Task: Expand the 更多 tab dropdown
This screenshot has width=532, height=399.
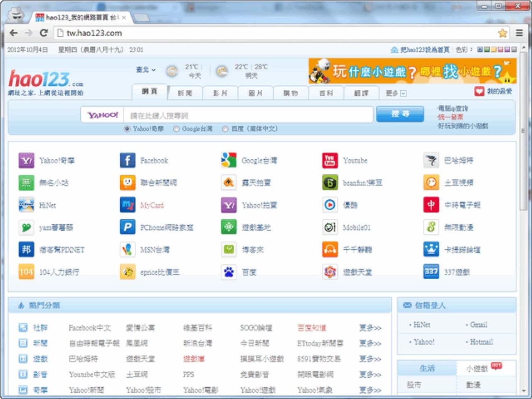Action: coord(396,93)
